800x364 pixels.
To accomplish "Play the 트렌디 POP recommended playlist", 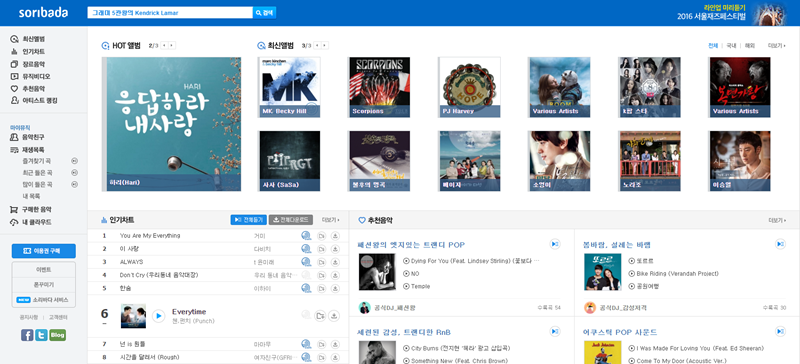I will click(x=555, y=244).
